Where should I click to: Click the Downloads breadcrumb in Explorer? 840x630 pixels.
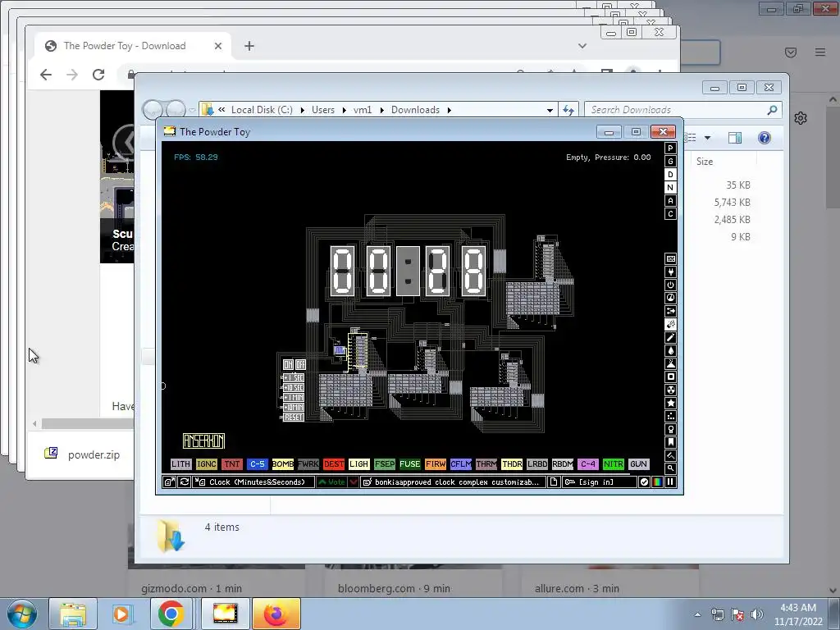[x=415, y=110]
